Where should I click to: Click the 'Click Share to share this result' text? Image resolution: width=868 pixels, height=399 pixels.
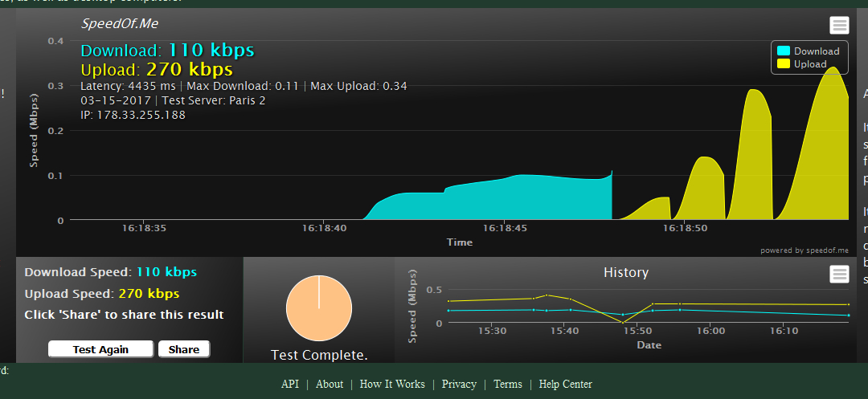point(124,315)
